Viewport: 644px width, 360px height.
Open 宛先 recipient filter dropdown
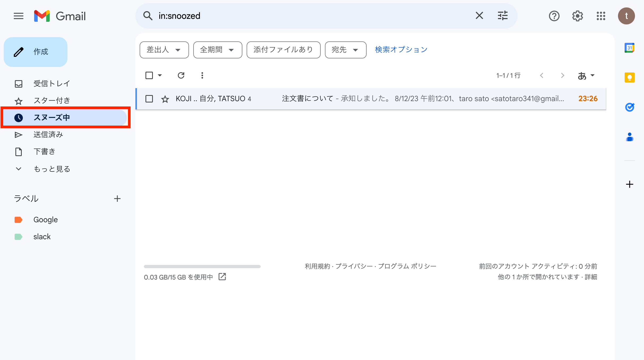point(345,50)
